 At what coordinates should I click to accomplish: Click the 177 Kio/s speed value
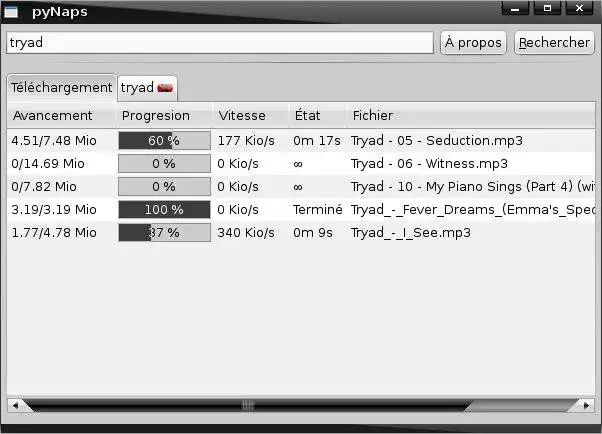point(246,141)
